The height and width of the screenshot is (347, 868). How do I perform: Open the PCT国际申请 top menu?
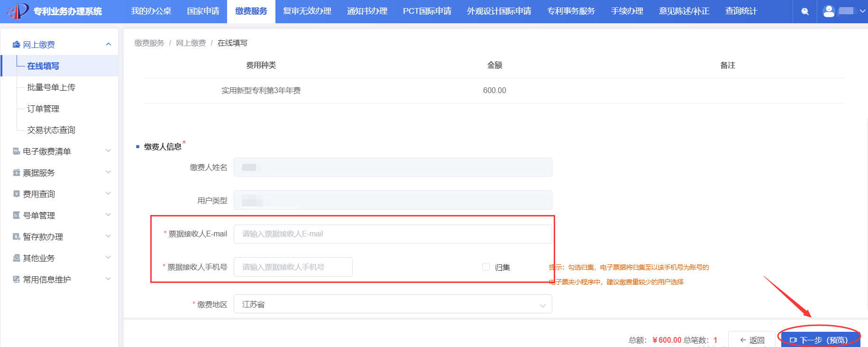click(x=427, y=11)
